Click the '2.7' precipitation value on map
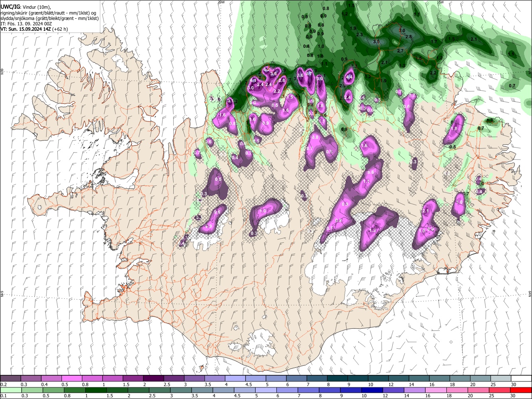Screen dimensions: 532x399 [x=400, y=51]
